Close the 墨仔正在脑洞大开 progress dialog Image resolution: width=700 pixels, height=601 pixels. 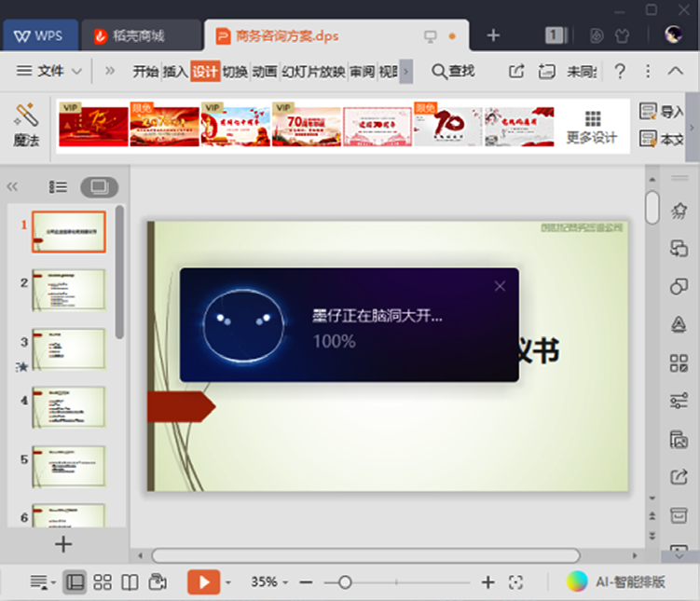(500, 286)
